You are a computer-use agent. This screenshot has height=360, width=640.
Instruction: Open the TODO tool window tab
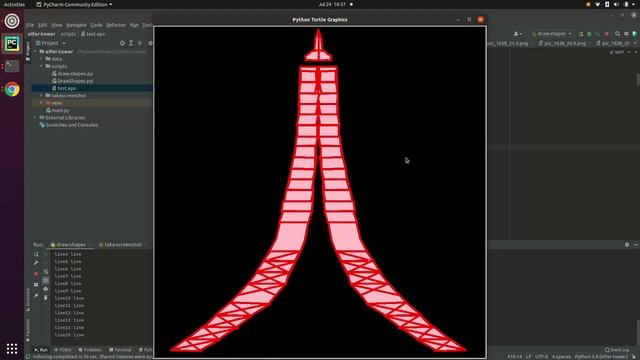(62, 350)
